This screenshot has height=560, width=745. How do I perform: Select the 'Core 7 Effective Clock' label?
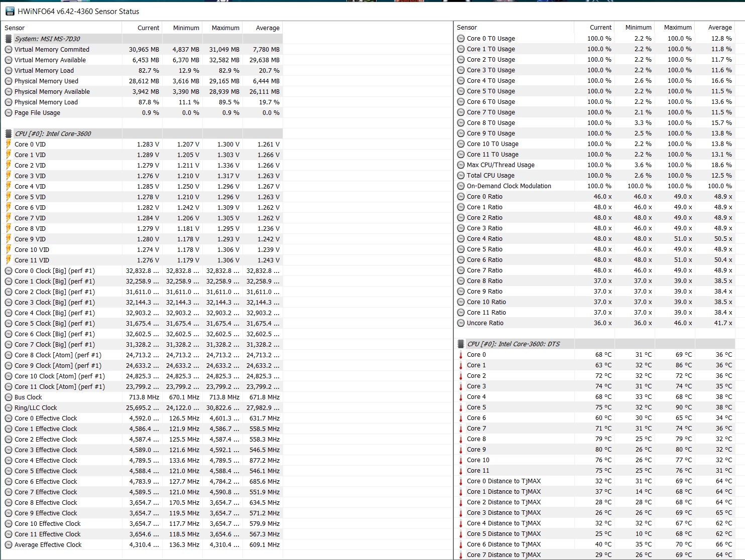coord(46,492)
